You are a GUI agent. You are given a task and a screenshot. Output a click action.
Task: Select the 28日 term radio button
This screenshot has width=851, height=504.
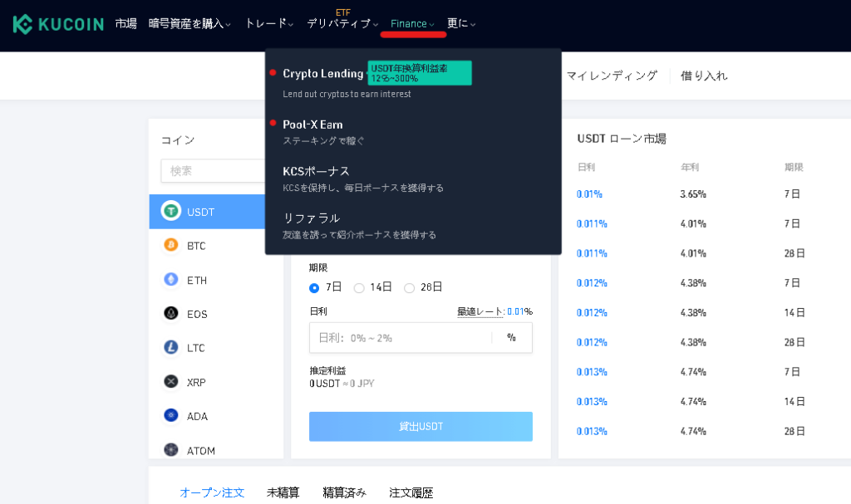(x=409, y=287)
